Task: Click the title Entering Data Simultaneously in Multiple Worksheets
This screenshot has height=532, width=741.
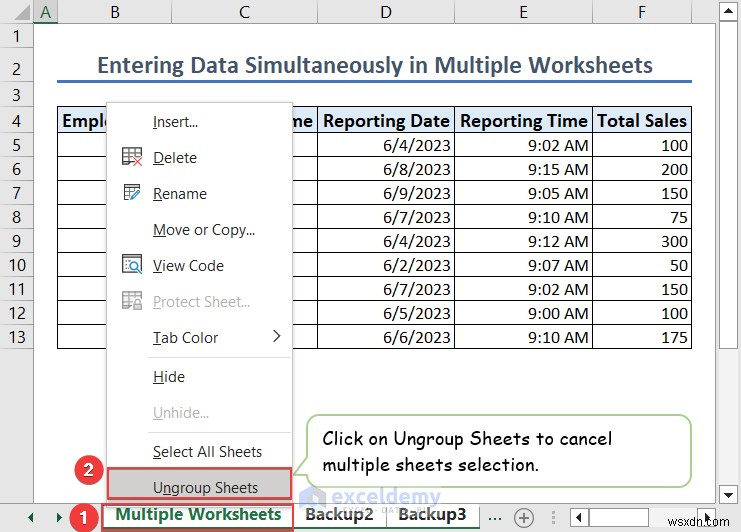Action: (x=375, y=65)
